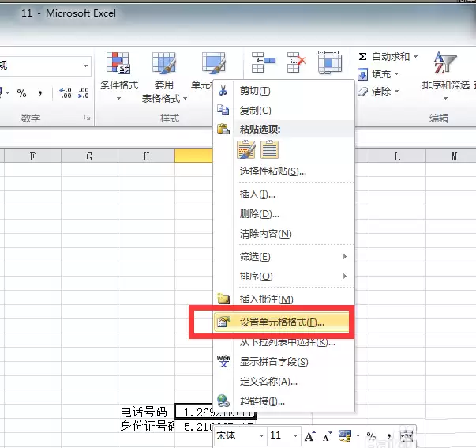Select 设置单元格格式 from the context menu

282,322
